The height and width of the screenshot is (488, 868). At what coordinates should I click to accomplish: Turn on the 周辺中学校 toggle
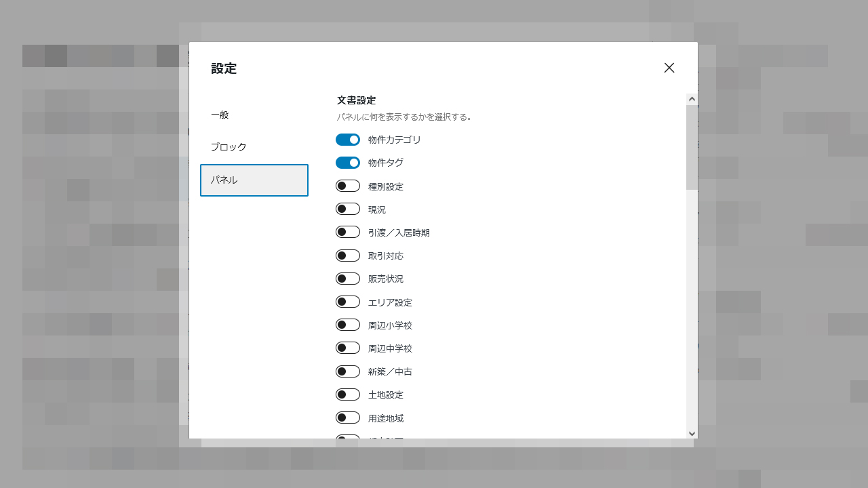pyautogui.click(x=348, y=348)
